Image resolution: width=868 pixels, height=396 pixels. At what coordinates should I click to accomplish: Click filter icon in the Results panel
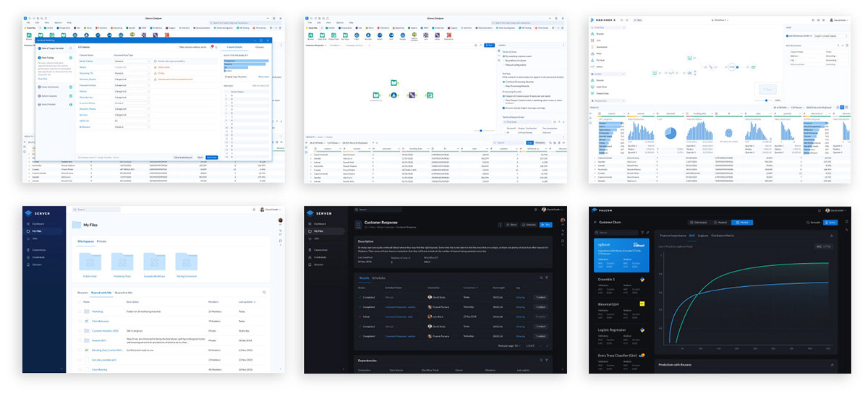pos(547,277)
